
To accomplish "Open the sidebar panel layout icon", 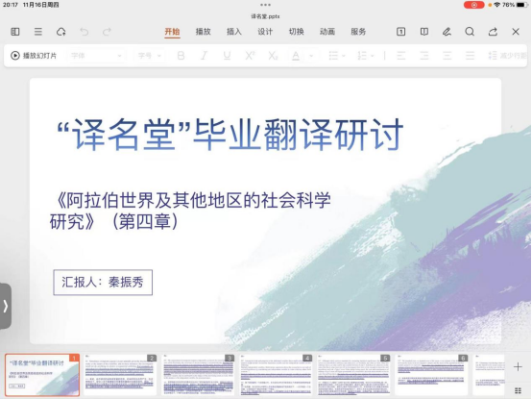I will tap(15, 32).
